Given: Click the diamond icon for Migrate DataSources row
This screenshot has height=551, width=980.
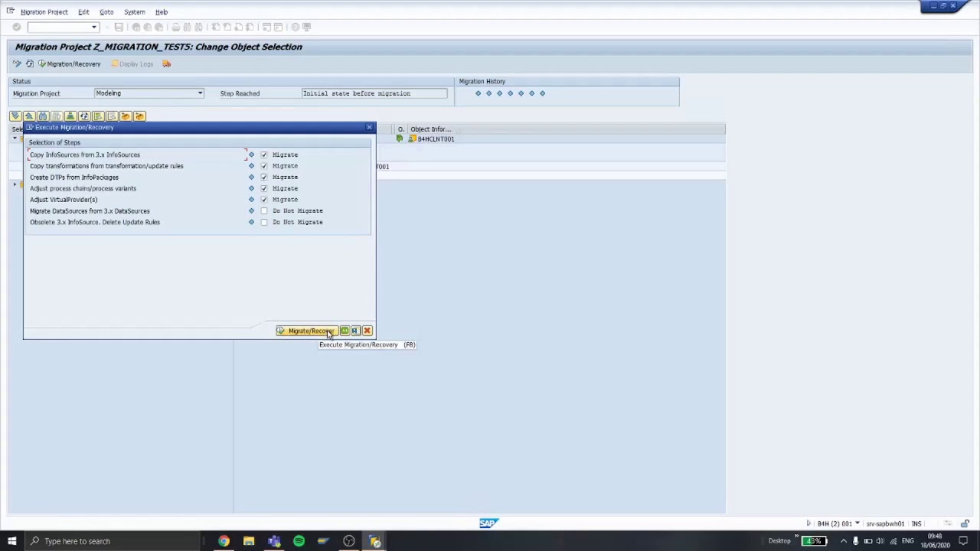Looking at the screenshot, I should 251,210.
